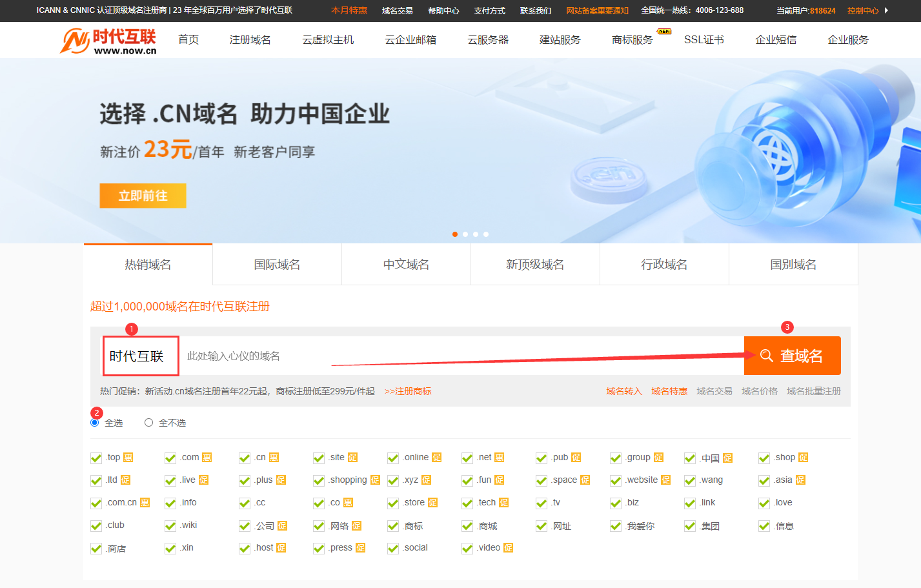Image resolution: width=921 pixels, height=588 pixels.
Task: Select the 全不选 radio button
Action: 148,423
